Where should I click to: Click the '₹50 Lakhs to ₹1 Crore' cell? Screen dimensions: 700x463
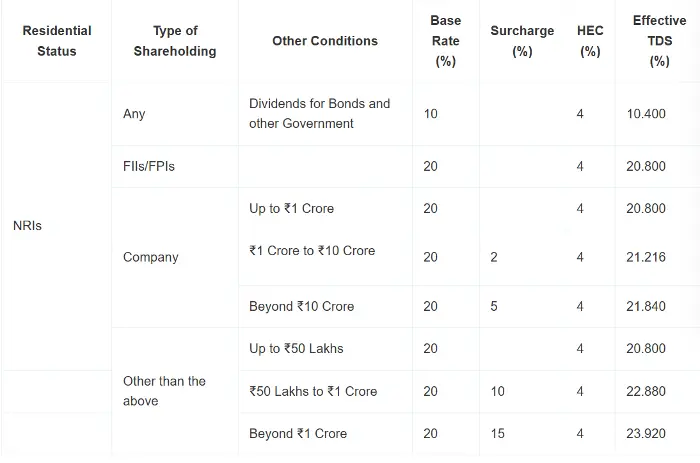(313, 391)
